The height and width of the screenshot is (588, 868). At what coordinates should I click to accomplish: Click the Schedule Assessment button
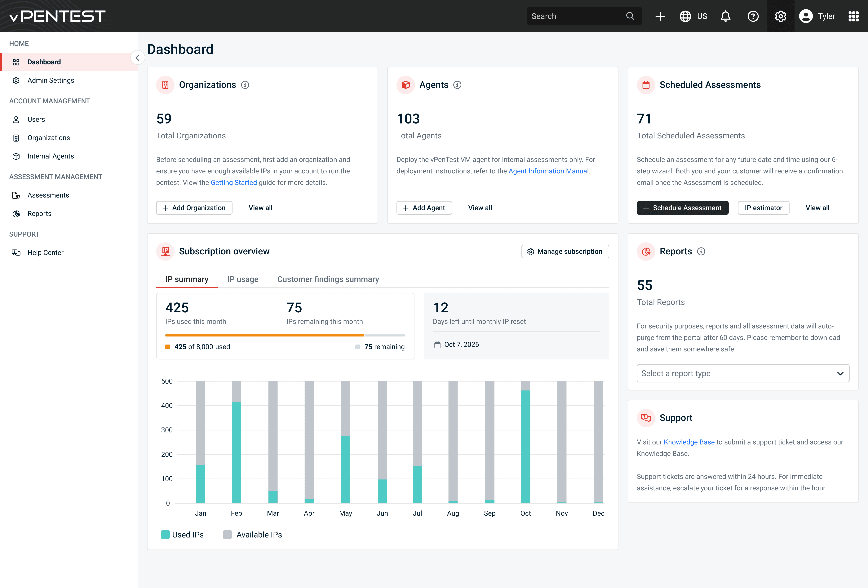coord(682,208)
